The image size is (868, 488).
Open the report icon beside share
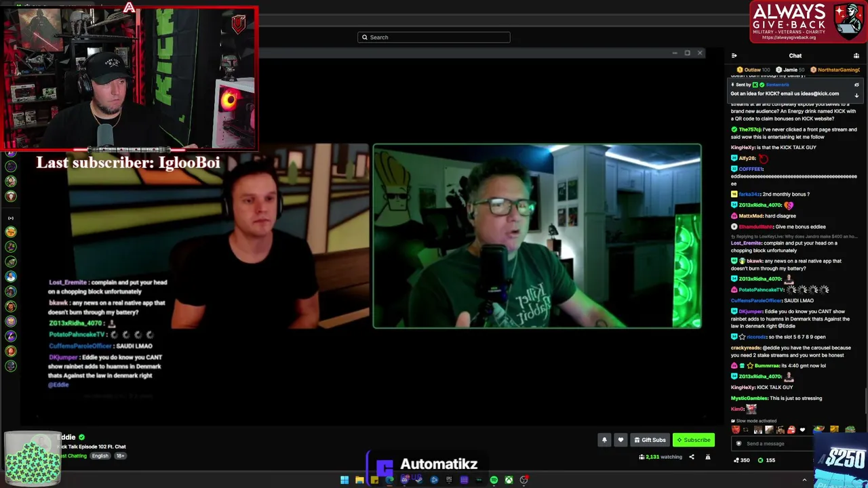(707, 457)
